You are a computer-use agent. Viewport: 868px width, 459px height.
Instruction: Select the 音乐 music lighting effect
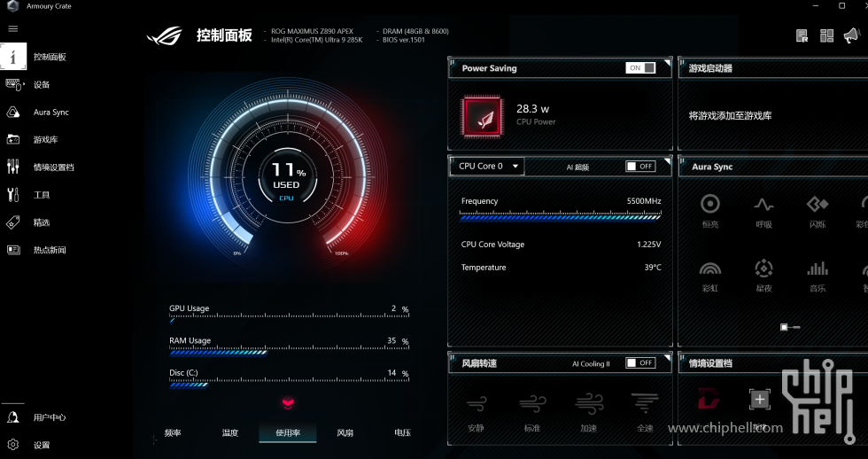coord(818,276)
